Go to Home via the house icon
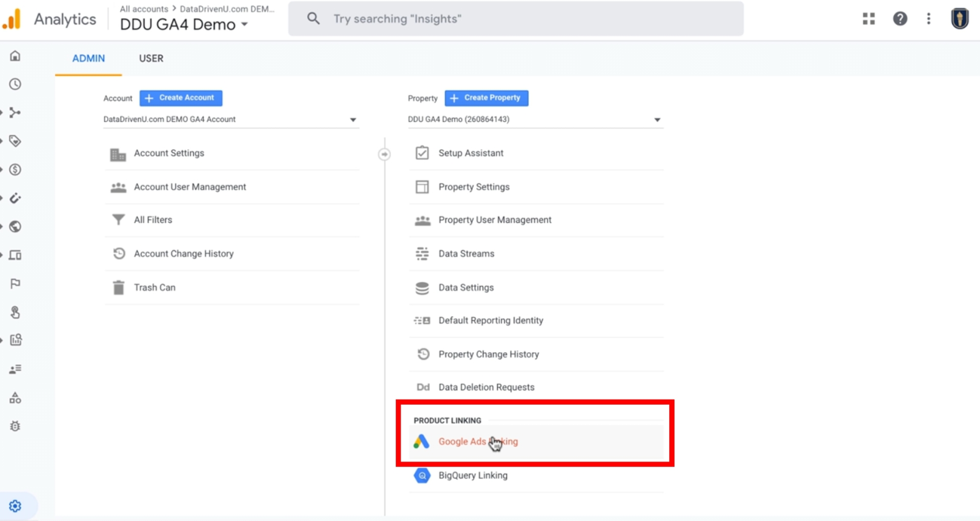Viewport: 980px width, 521px height. click(x=15, y=56)
